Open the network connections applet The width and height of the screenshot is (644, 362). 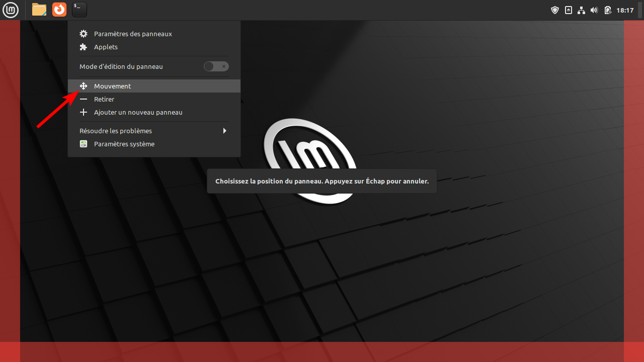[x=581, y=10]
